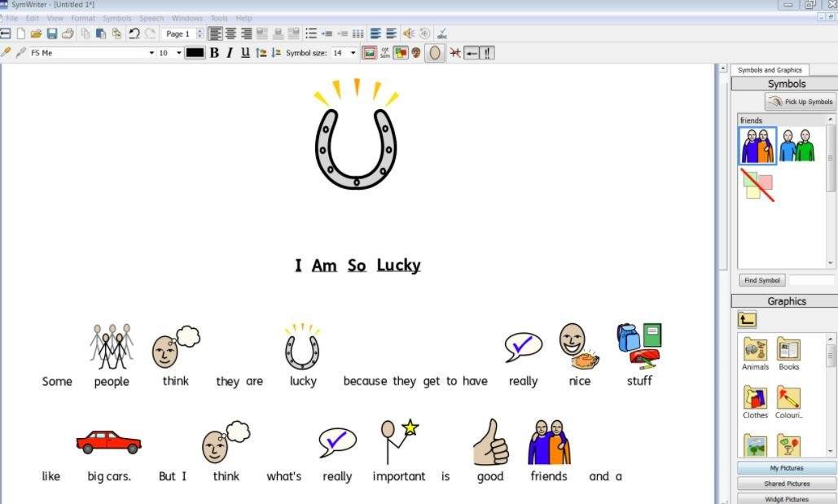Switch to Symbols and Graphics tab

pos(770,70)
